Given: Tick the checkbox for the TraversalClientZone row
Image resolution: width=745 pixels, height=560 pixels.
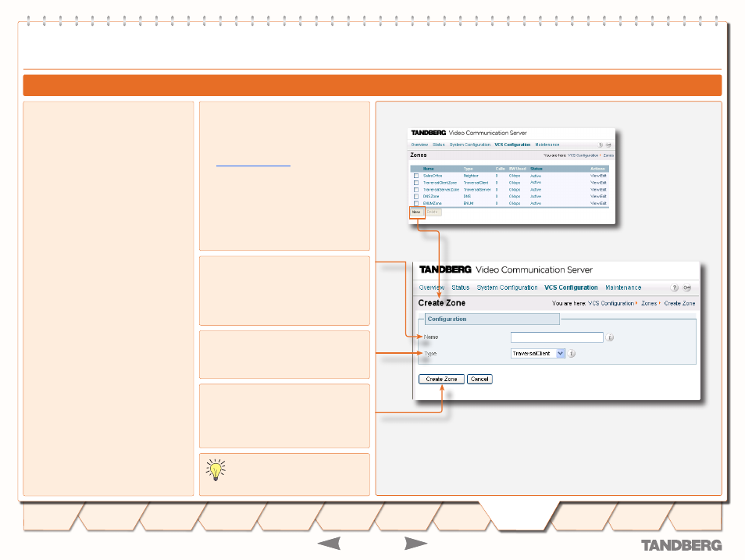Looking at the screenshot, I should tap(416, 183).
